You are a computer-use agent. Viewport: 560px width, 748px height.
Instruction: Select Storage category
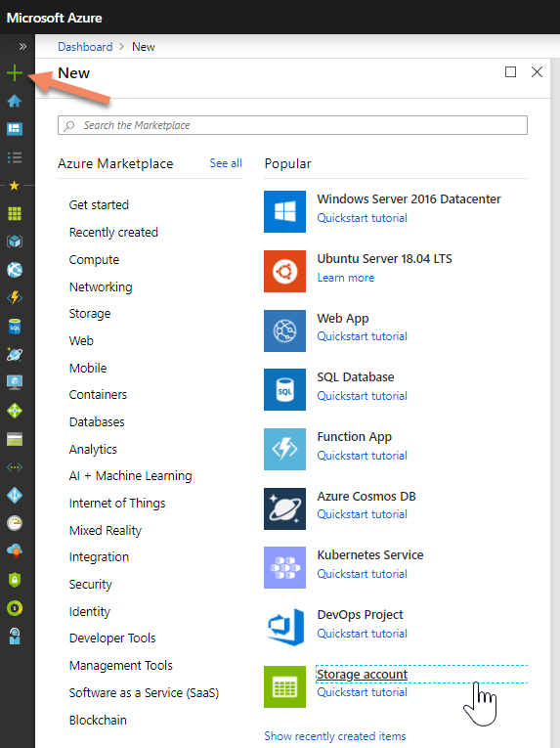90,314
